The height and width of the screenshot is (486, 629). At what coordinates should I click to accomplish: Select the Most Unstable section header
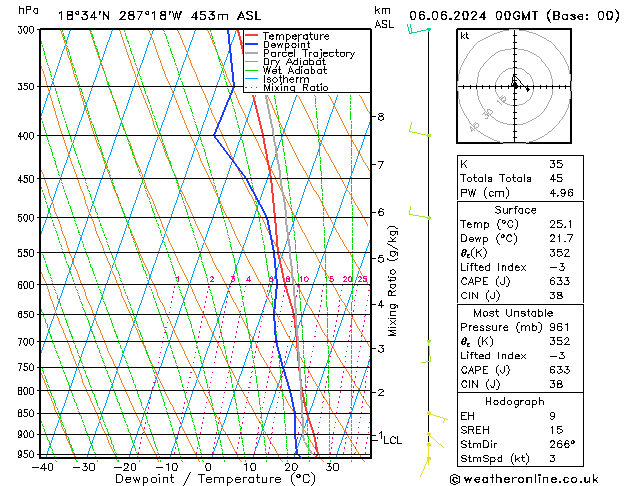(x=516, y=313)
